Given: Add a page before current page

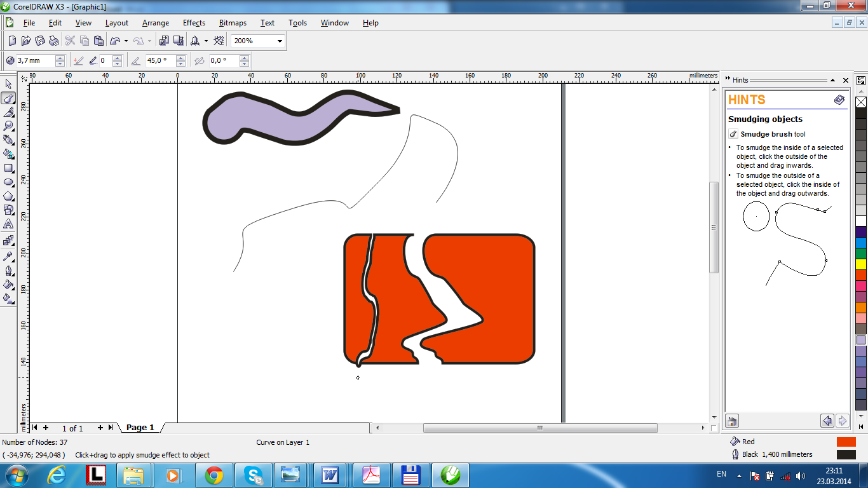Looking at the screenshot, I should pyautogui.click(x=45, y=428).
